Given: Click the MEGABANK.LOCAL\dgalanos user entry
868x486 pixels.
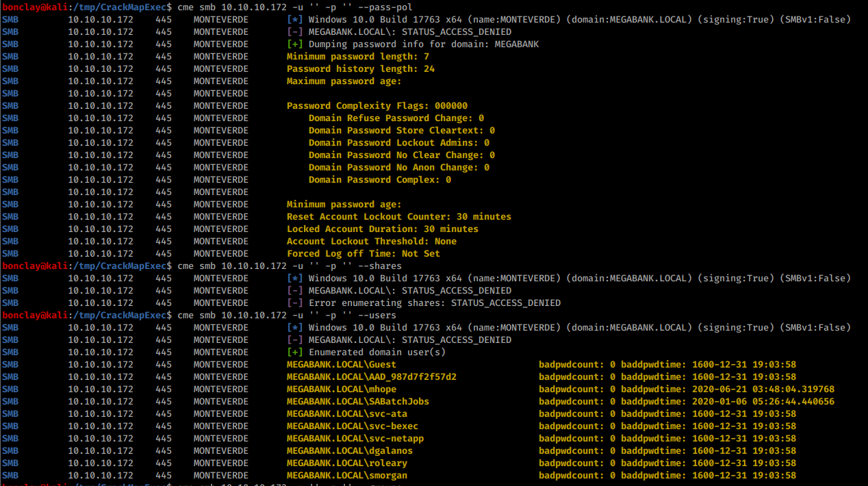Looking at the screenshot, I should 349,451.
